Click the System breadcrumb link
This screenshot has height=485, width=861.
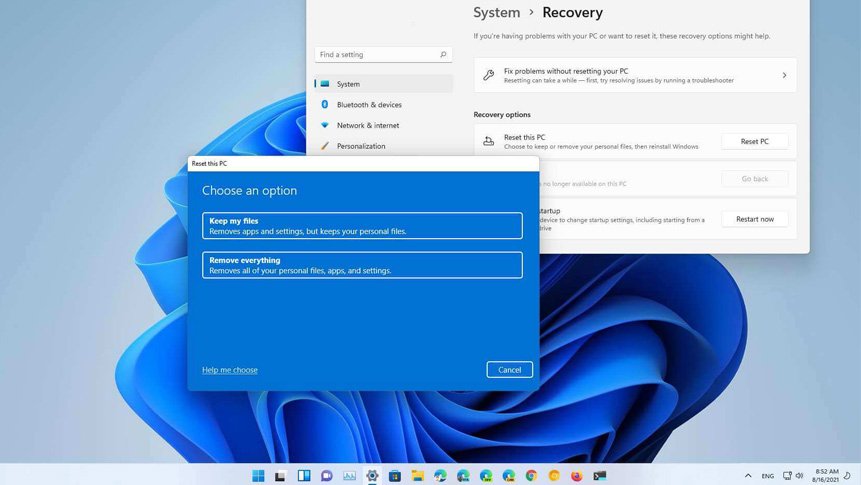497,13
